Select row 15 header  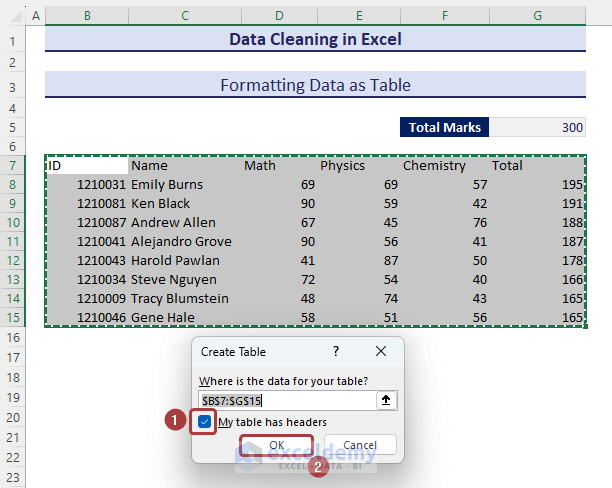point(14,318)
